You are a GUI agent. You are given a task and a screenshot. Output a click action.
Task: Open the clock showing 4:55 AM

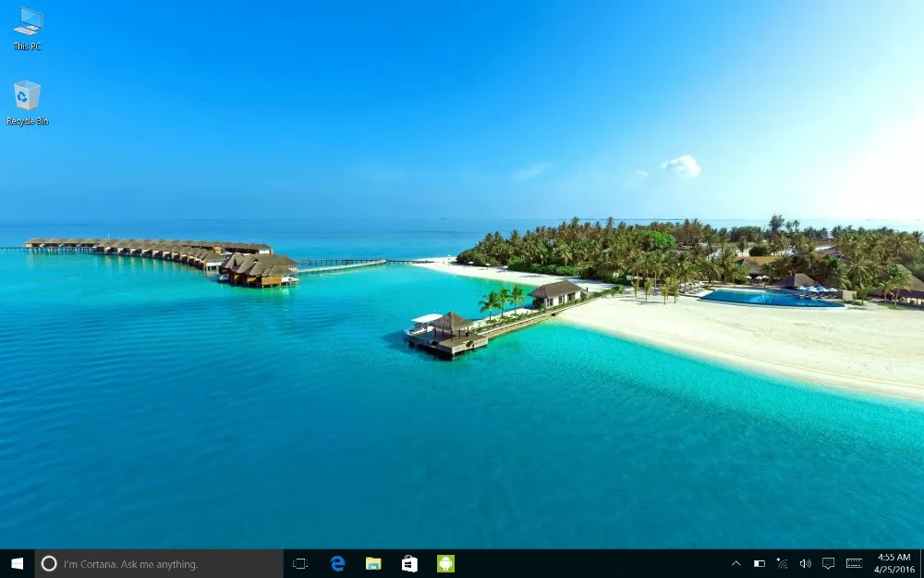[x=894, y=563]
